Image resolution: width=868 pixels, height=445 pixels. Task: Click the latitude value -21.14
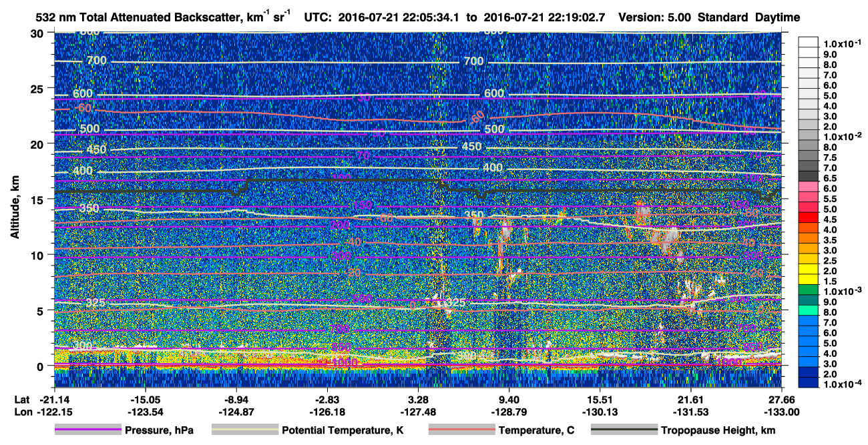tap(55, 399)
